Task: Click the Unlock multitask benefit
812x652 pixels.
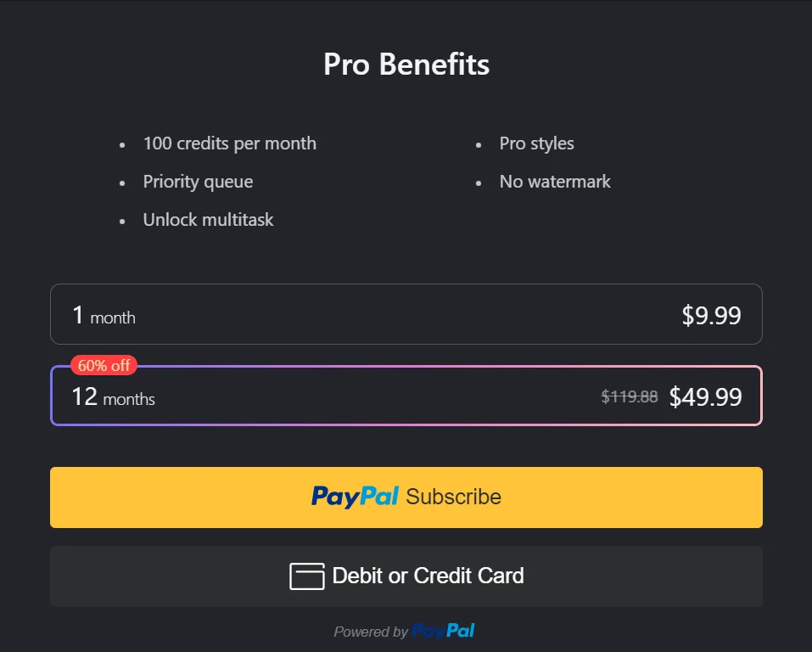Action: click(x=208, y=220)
